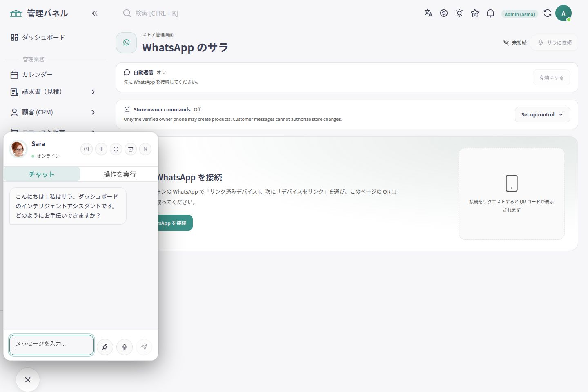
Task: Click the Store owner commands shield icon
Action: tap(127, 109)
